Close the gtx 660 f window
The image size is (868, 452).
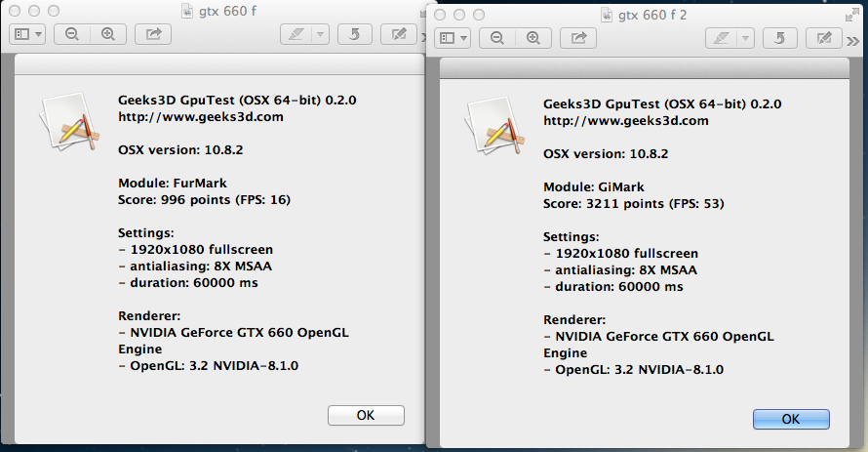(x=15, y=11)
